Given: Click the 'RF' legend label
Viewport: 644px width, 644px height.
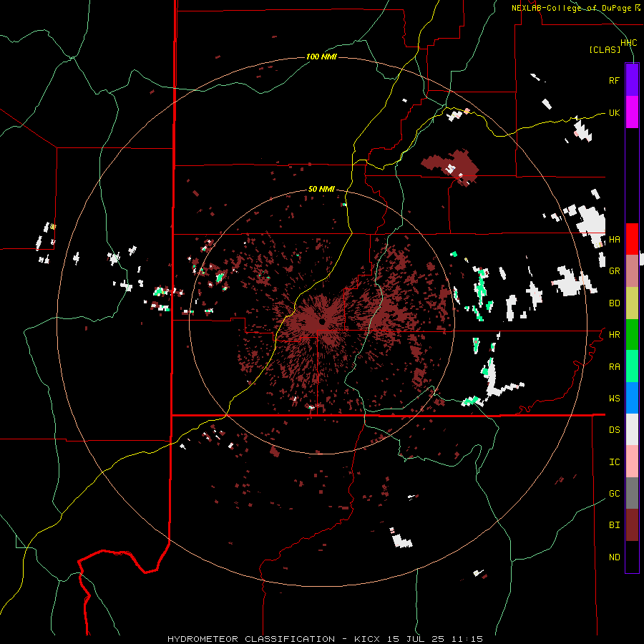Looking at the screenshot, I should point(614,80).
